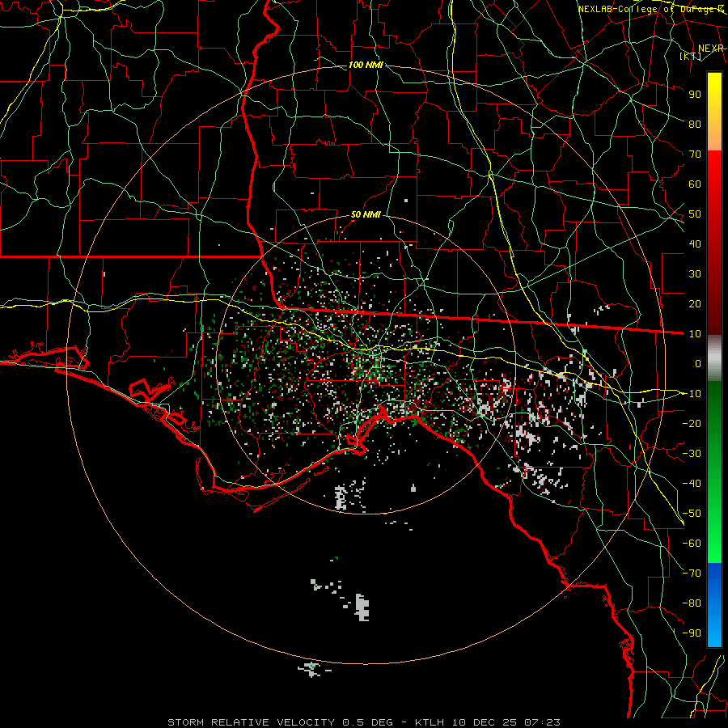Click the 60 value on the color scale
This screenshot has width=728, height=728.
pos(695,184)
